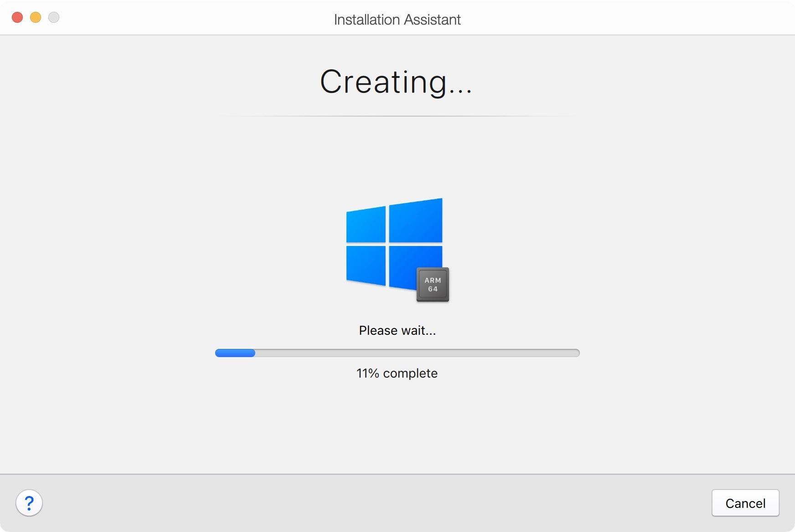Screen dimensions: 795x532
Task: Cancel the virtual machine creation
Action: [745, 503]
